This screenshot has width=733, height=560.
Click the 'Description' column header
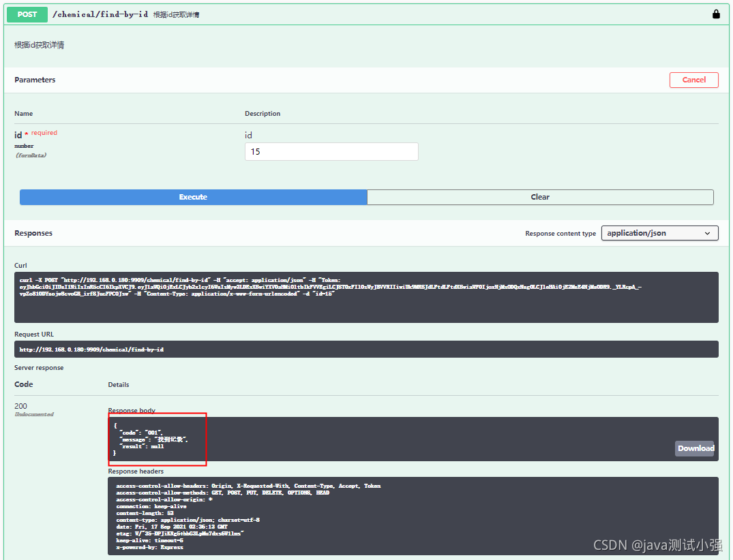click(x=263, y=114)
